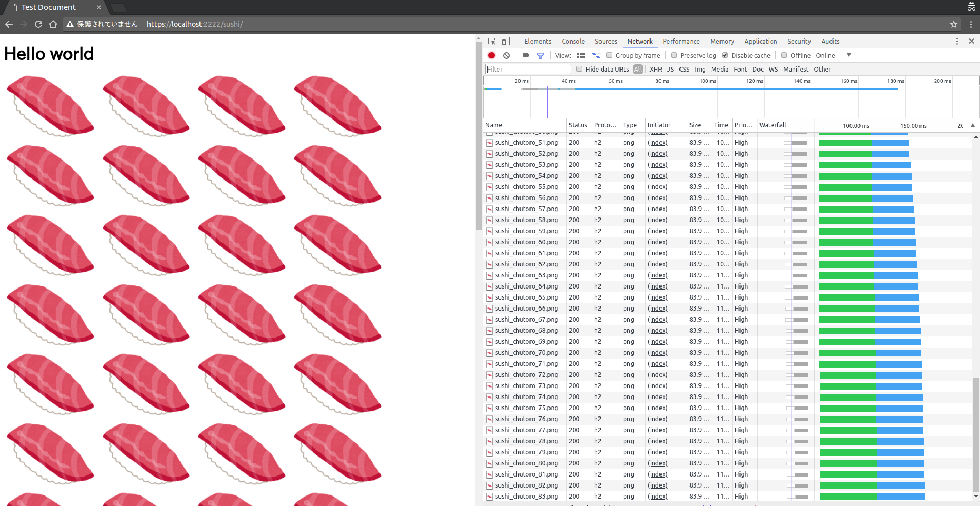Switch to the Elements tab
This screenshot has height=506, width=980.
pyautogui.click(x=538, y=41)
